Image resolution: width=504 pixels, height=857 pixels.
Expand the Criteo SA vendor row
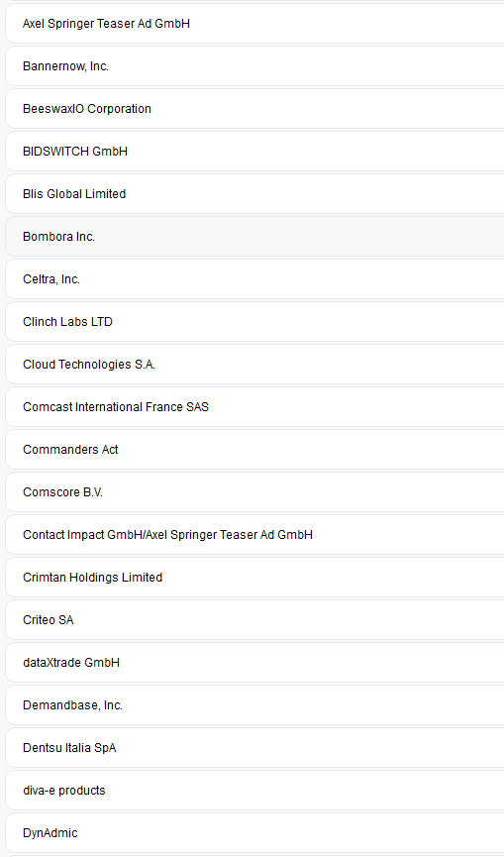(x=254, y=620)
